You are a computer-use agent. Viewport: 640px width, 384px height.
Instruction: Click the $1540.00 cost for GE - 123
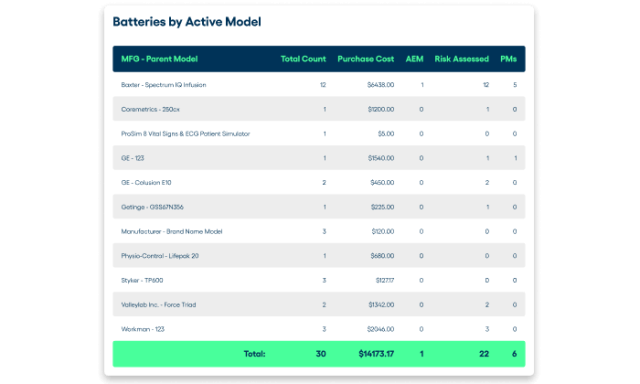(381, 158)
